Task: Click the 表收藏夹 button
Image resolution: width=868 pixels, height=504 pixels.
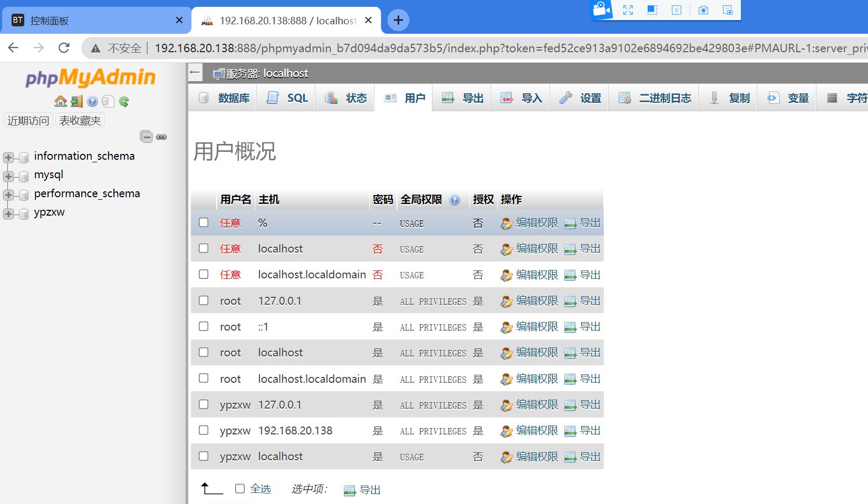Action: click(80, 121)
